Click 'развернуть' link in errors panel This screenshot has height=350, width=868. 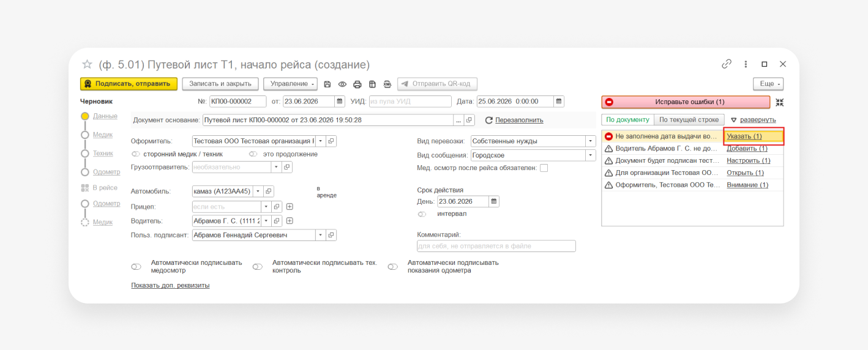pos(758,120)
